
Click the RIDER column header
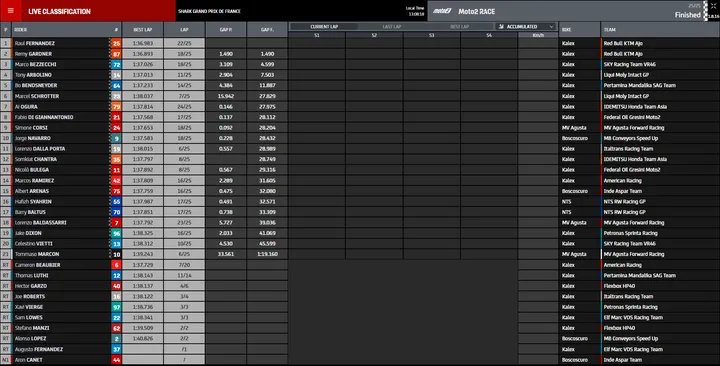pos(21,29)
